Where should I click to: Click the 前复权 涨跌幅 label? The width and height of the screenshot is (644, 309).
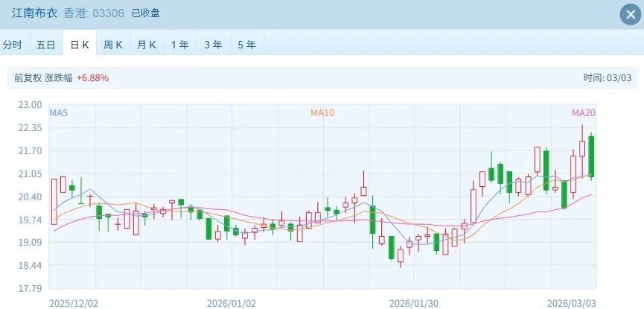tap(43, 77)
